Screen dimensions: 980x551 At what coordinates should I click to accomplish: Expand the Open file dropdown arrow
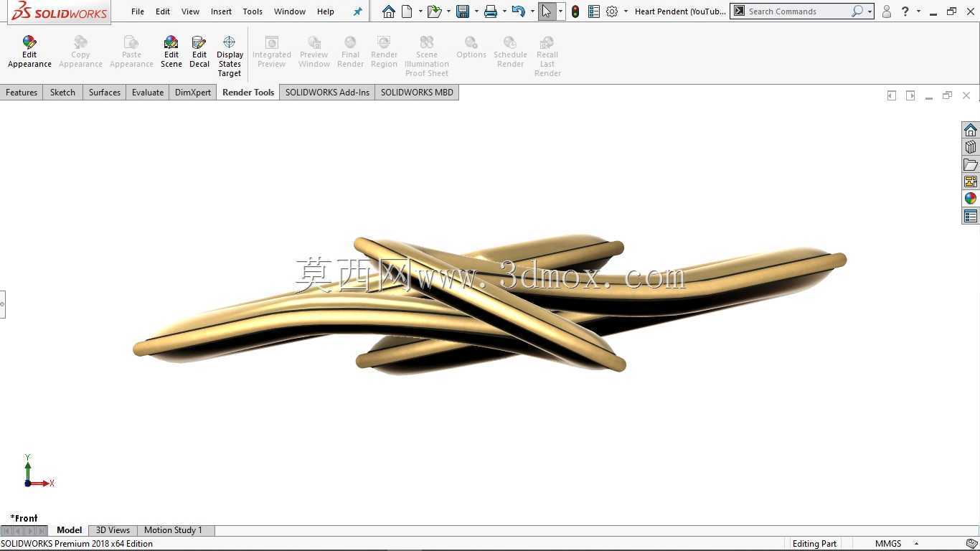tap(448, 11)
